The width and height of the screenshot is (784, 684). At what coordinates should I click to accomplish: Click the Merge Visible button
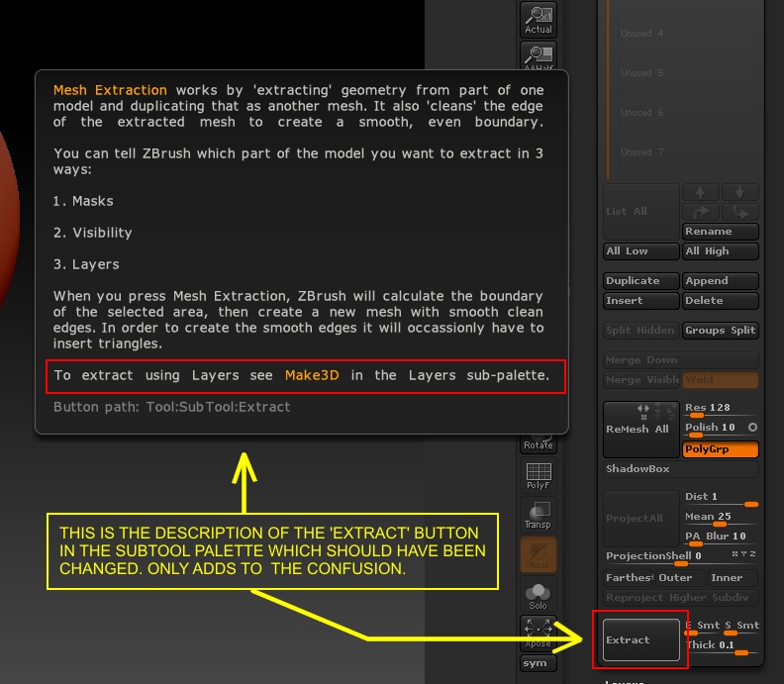tap(642, 379)
